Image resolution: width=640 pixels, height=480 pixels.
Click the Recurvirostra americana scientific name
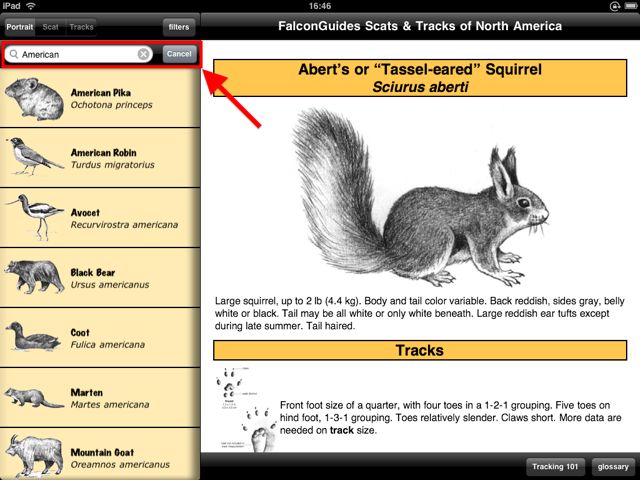pyautogui.click(x=124, y=225)
